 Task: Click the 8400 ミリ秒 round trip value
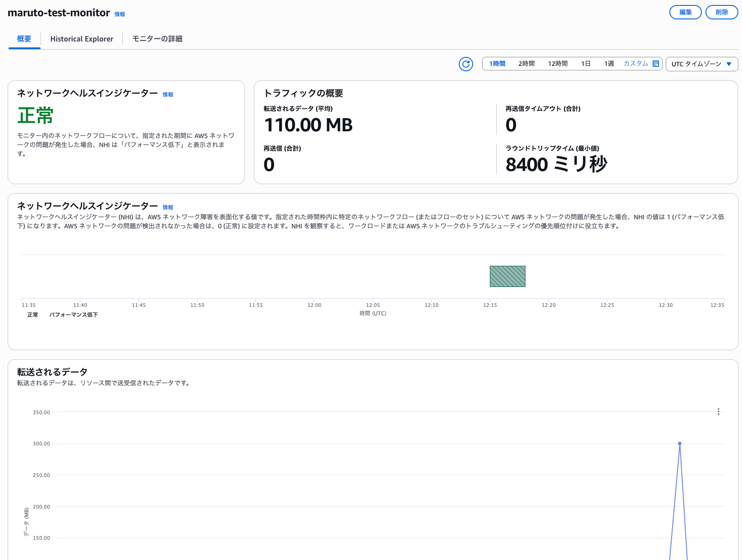557,164
